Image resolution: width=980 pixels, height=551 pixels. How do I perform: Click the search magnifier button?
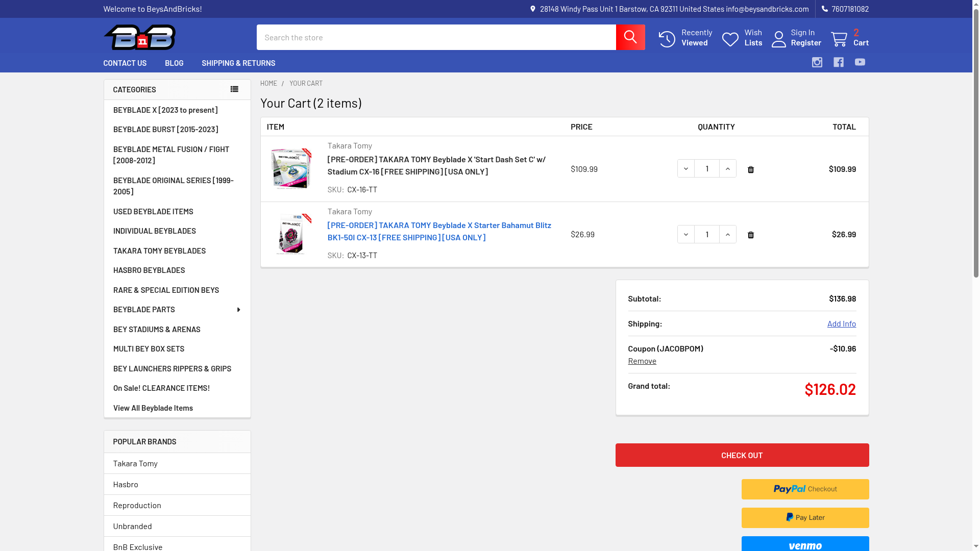630,37
